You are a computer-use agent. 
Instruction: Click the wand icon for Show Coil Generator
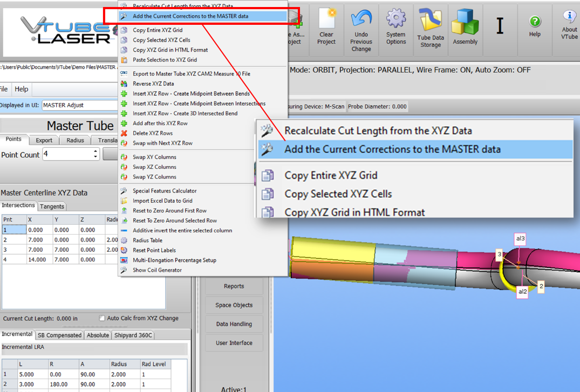tap(124, 270)
